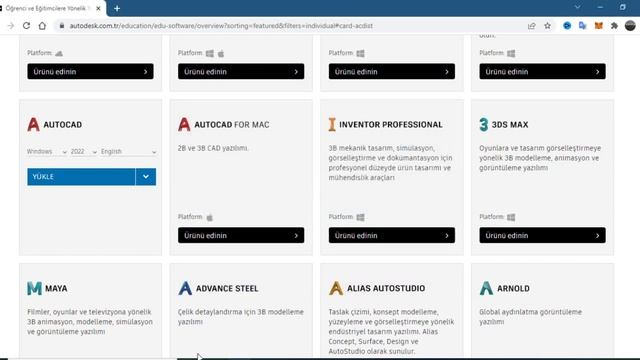Click the ARNOLD product title
This screenshot has height=360, width=640.
(x=513, y=289)
